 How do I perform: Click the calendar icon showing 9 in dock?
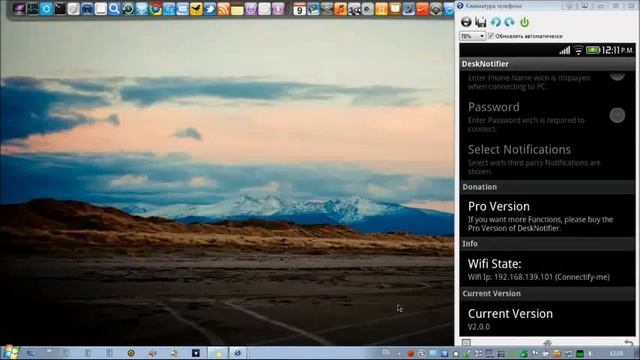pos(300,9)
